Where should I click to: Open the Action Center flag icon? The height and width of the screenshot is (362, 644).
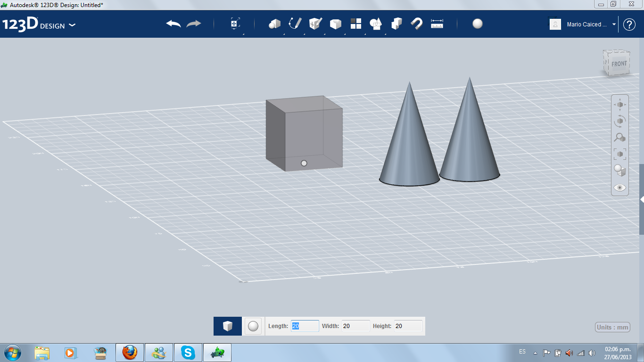(x=546, y=353)
